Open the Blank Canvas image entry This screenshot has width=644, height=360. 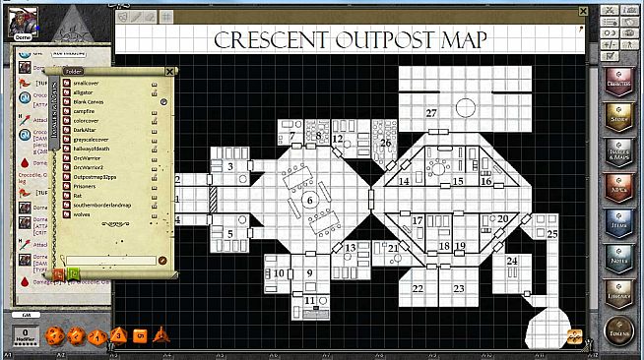point(89,102)
